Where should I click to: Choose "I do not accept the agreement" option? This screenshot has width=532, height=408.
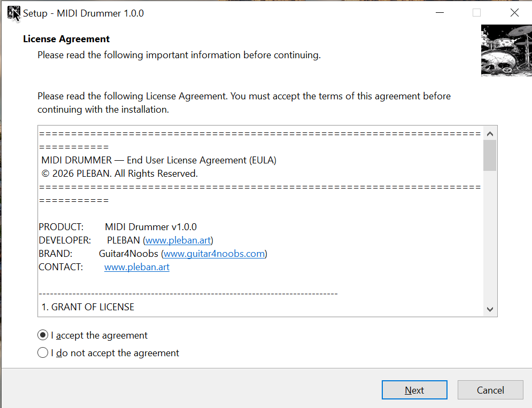coord(43,353)
